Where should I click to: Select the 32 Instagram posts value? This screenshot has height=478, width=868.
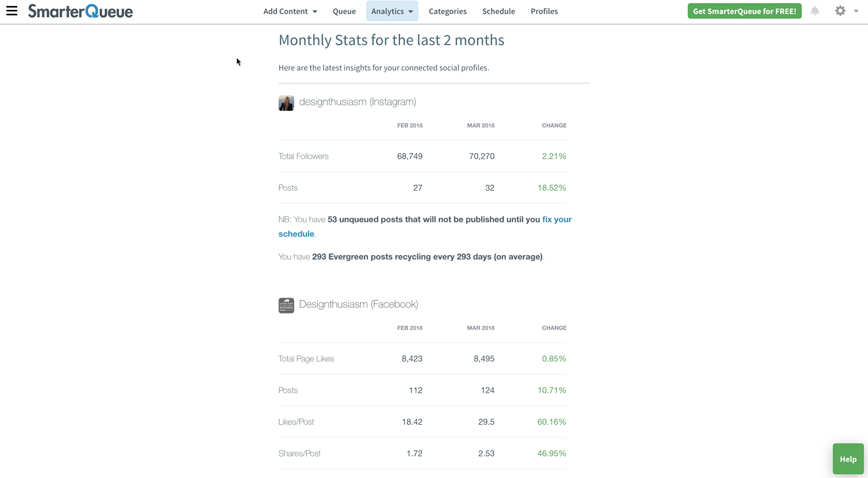tap(490, 188)
